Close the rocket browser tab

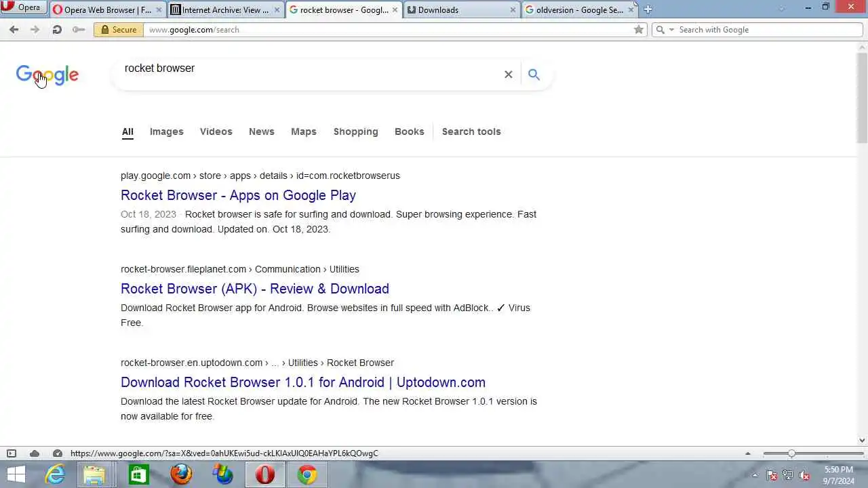[395, 10]
